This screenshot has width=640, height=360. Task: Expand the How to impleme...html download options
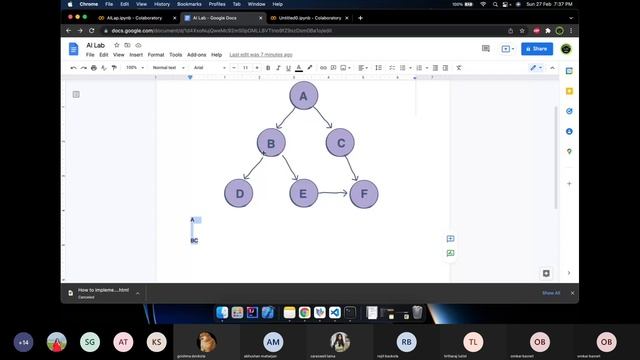138,293
